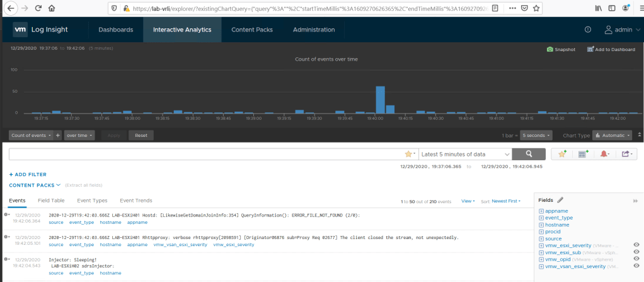
Task: Toggle eye icon for vmw_opid field
Action: (636, 259)
